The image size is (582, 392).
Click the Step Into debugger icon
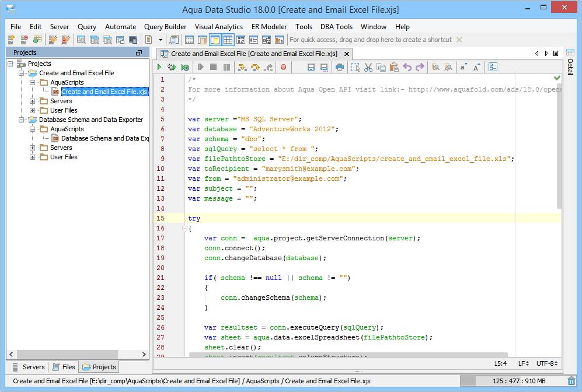tap(242, 67)
